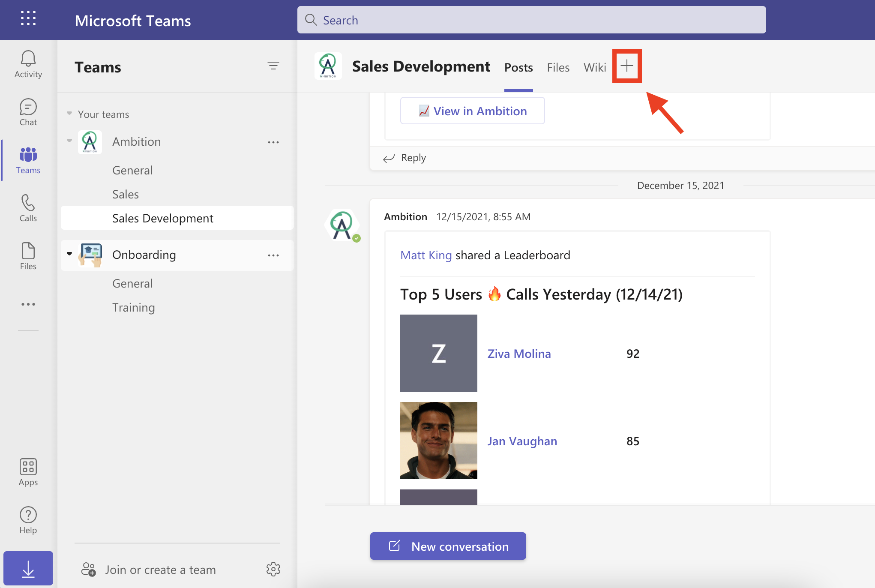Click Ziva Molina Z avatar thumbnail

(x=439, y=353)
